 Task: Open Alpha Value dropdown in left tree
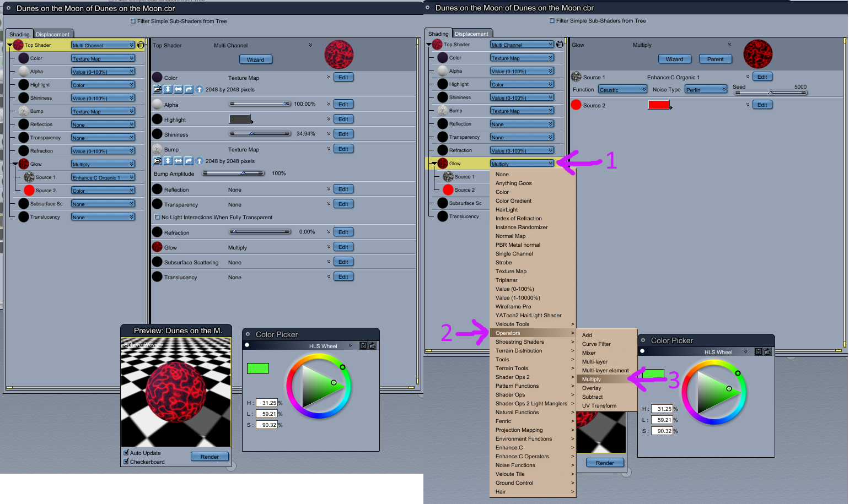103,72
